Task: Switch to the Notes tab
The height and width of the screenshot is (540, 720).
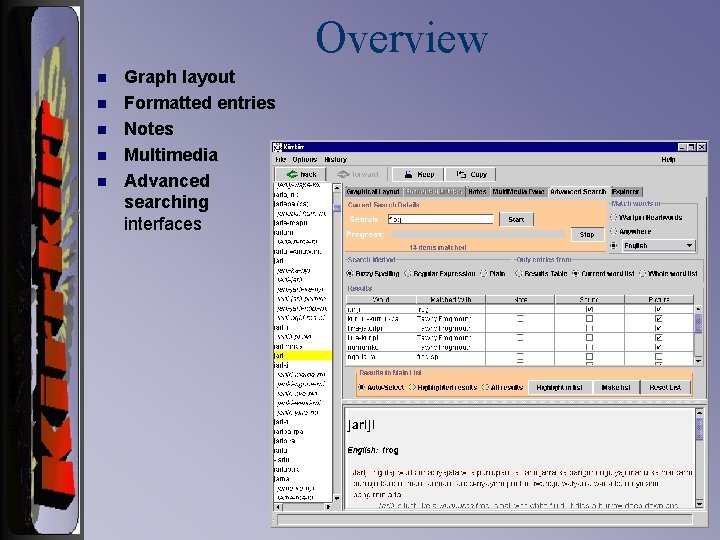Action: [478, 191]
